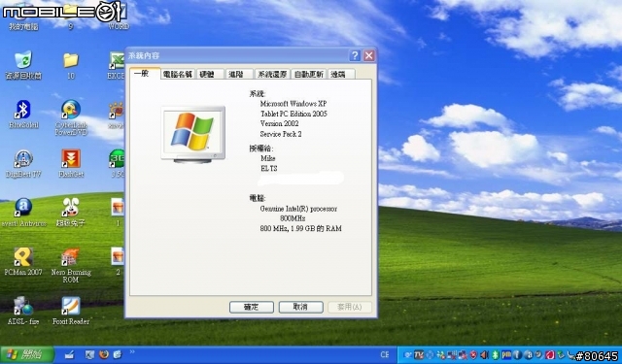Switch to the 遠端 tab
622x364 pixels.
[341, 74]
